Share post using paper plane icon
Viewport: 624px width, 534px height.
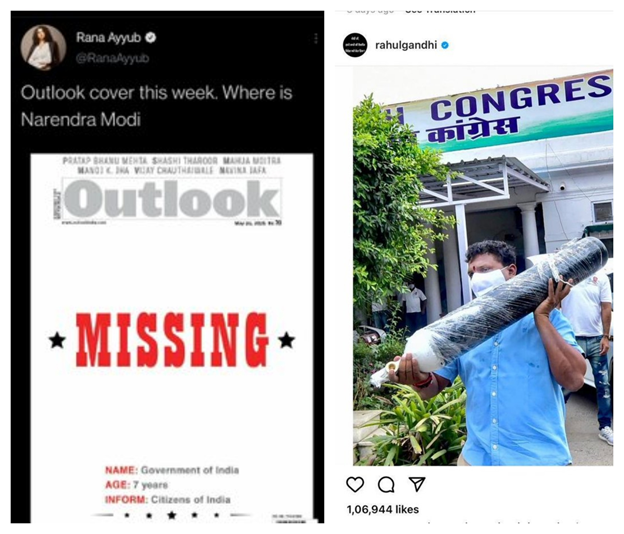[x=417, y=484]
